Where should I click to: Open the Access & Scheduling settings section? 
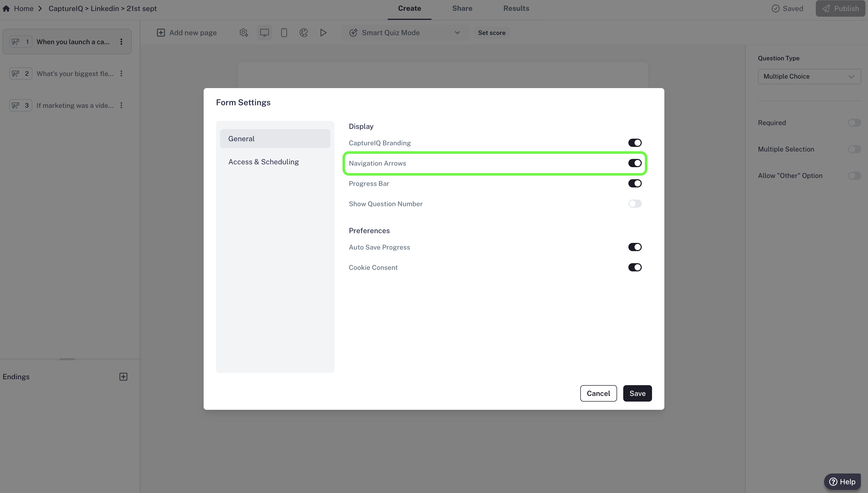263,162
